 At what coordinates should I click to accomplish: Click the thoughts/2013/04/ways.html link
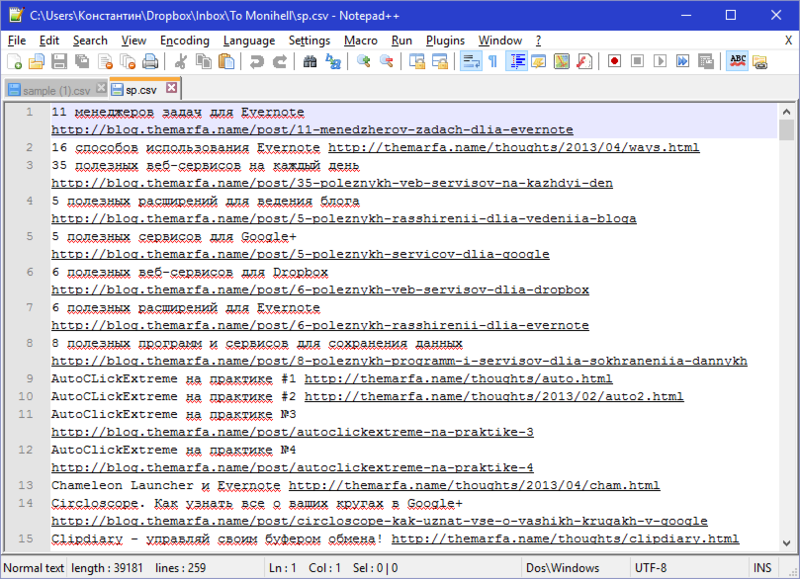[513, 147]
